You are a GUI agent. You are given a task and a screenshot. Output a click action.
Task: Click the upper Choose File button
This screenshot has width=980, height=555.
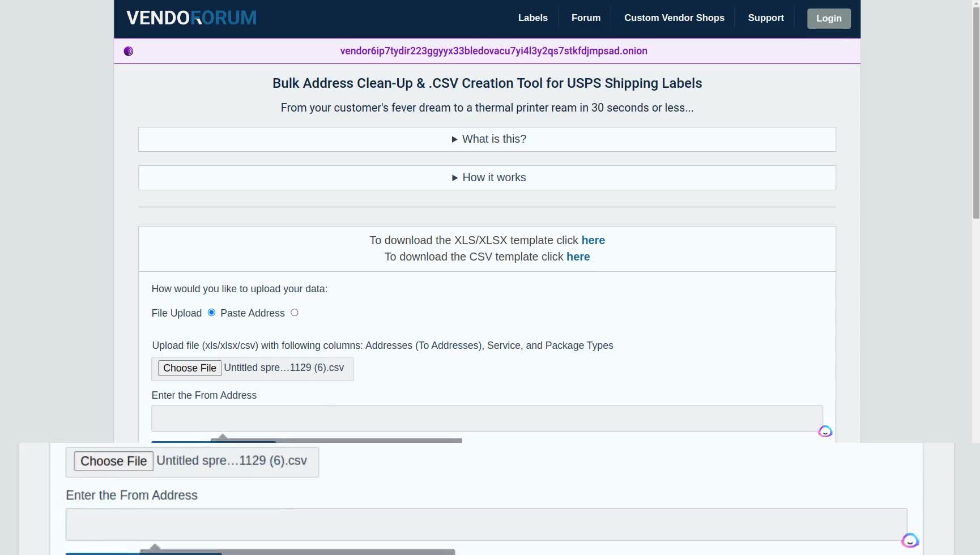coord(190,368)
